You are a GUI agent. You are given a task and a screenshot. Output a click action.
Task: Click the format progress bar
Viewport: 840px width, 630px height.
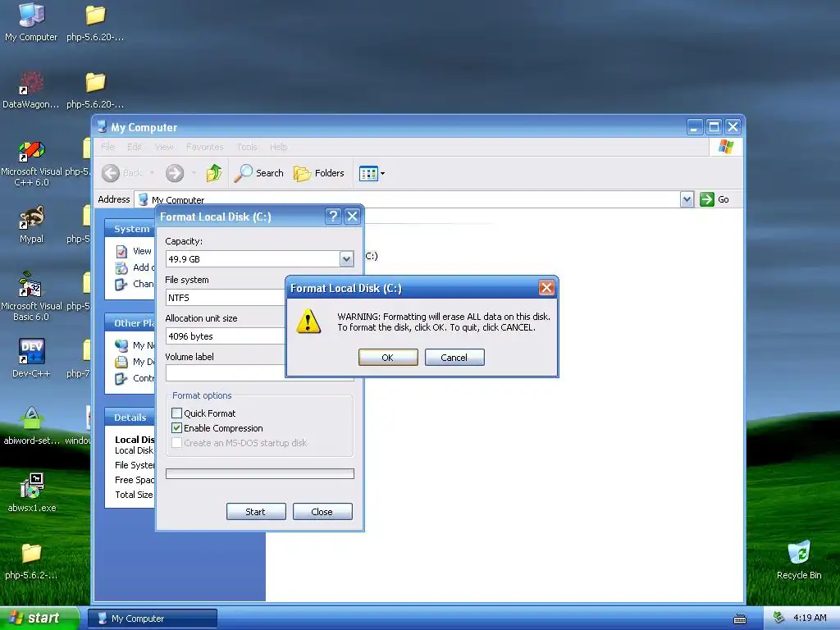pyautogui.click(x=260, y=473)
